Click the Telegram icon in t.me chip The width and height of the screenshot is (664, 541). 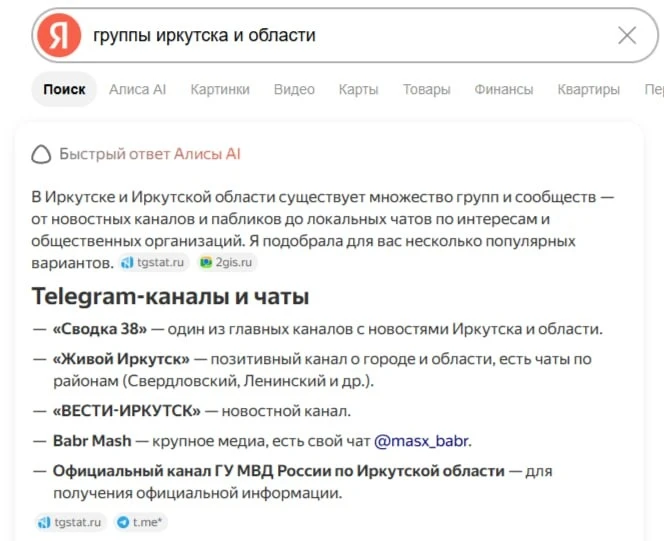(x=123, y=522)
